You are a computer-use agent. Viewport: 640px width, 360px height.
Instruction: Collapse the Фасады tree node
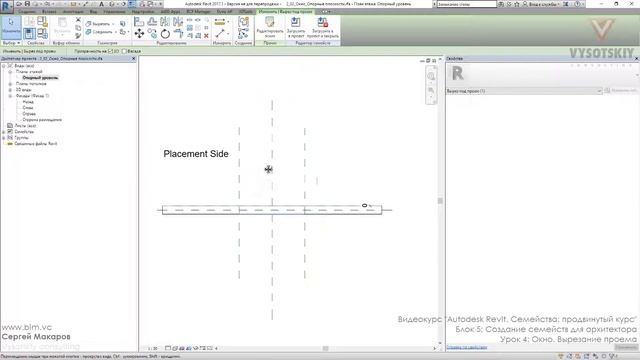tap(10, 96)
